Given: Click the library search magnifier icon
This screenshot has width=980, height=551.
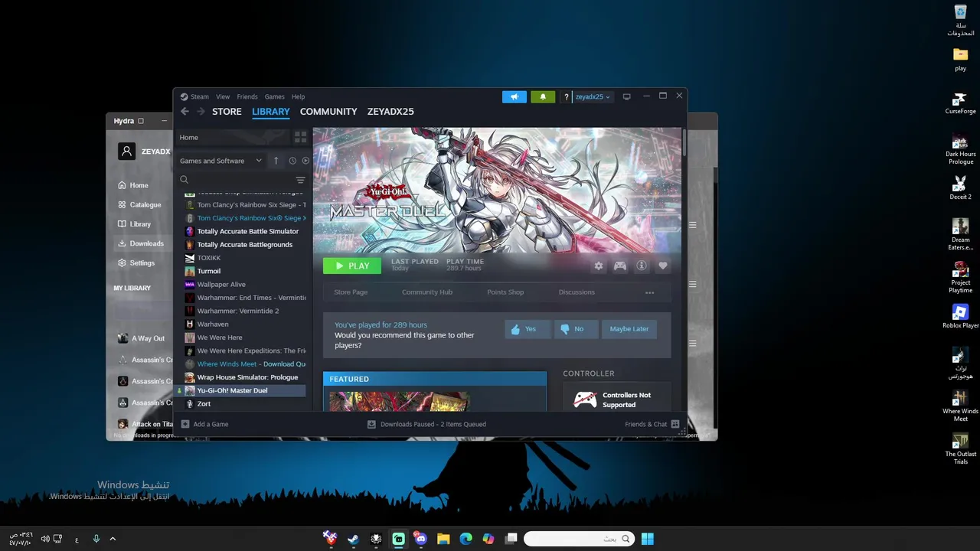Looking at the screenshot, I should pos(184,180).
